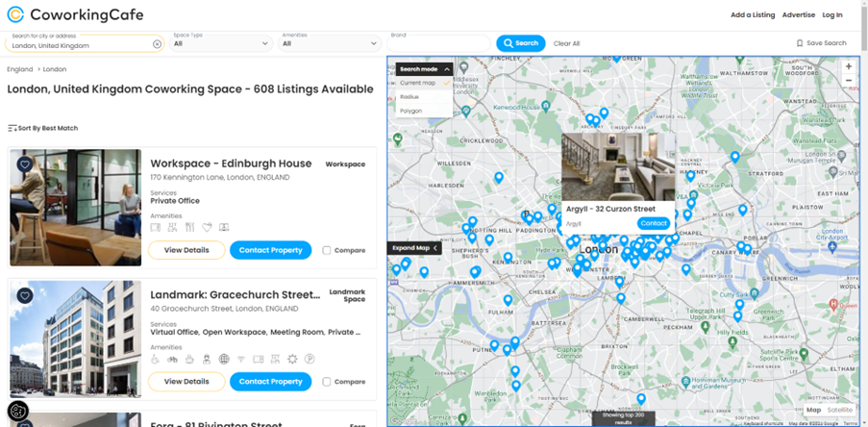Open the Edinburgh House listing photo

click(x=76, y=208)
